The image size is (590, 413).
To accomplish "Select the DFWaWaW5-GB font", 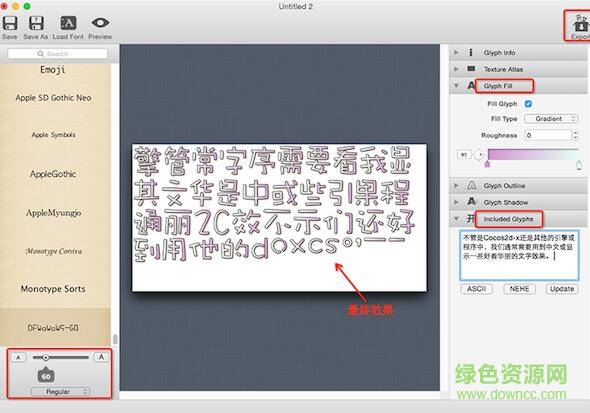I will tap(53, 328).
